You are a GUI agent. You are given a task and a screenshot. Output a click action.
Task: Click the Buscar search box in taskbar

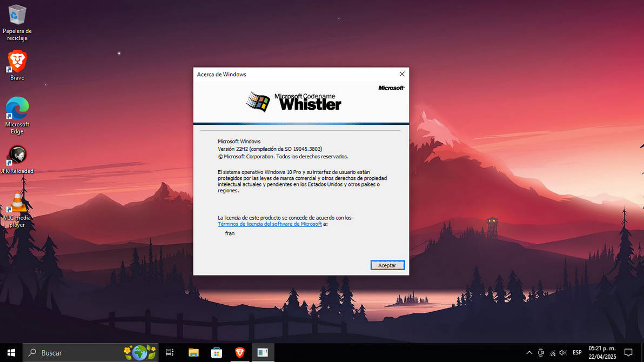pos(90,353)
